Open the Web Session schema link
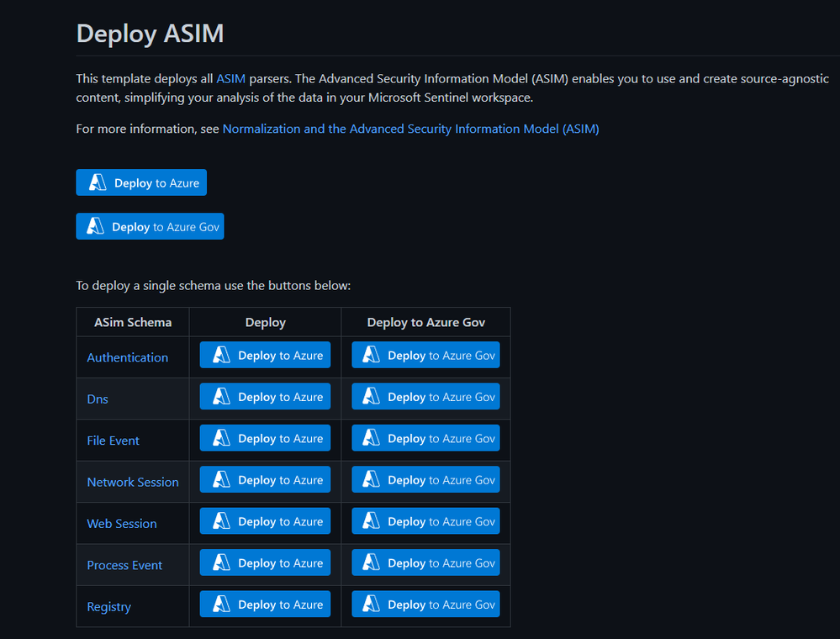Viewport: 840px width, 639px height. click(x=122, y=523)
